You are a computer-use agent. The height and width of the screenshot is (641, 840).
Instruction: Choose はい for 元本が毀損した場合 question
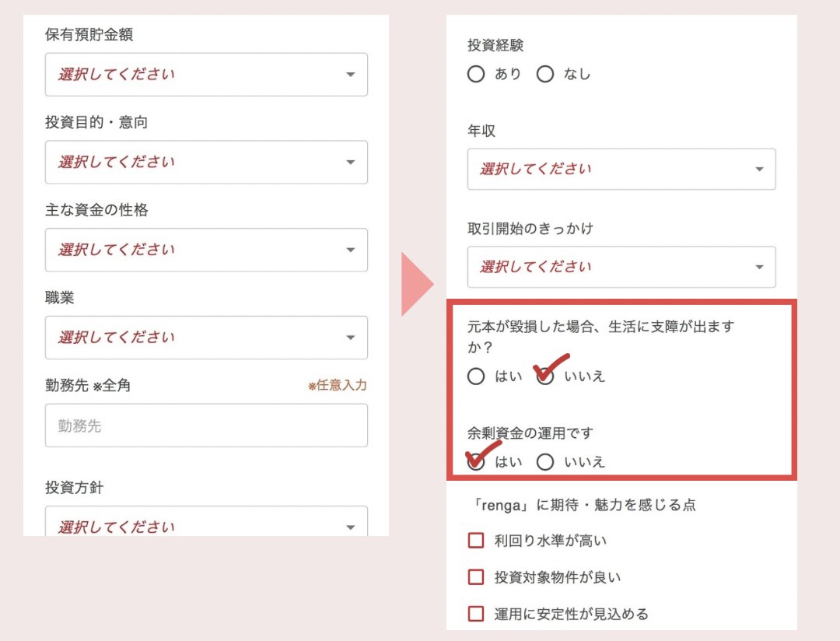(476, 377)
